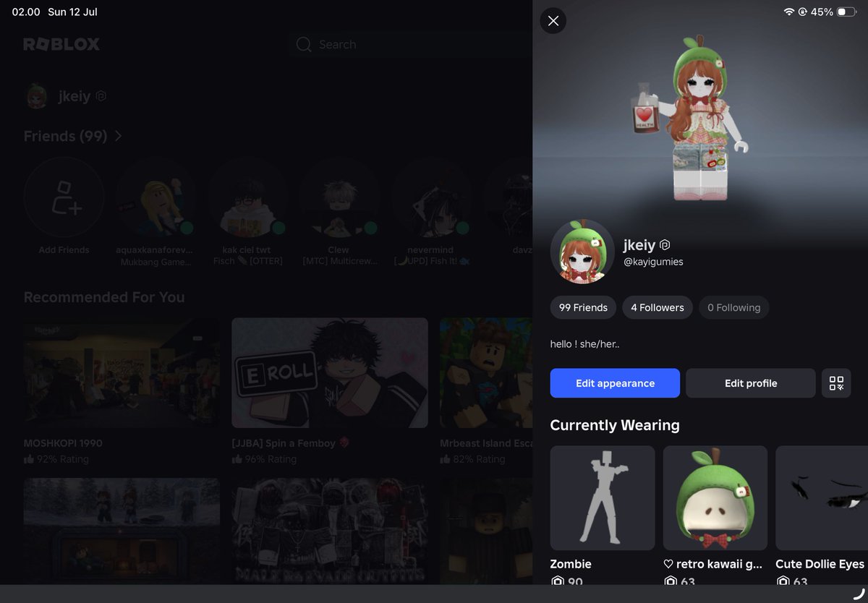Click the Add Friends circle icon

tap(64, 197)
